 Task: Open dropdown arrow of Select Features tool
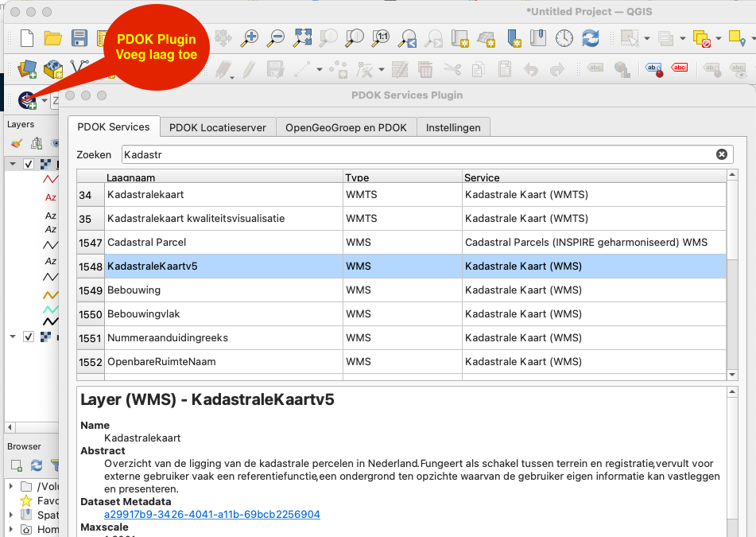click(647, 39)
